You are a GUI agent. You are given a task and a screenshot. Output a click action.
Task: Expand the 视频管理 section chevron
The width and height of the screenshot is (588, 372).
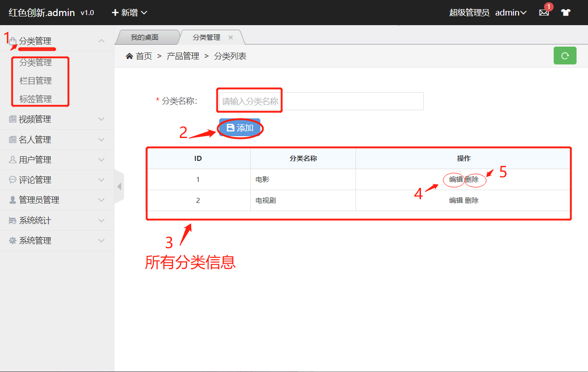tap(102, 119)
